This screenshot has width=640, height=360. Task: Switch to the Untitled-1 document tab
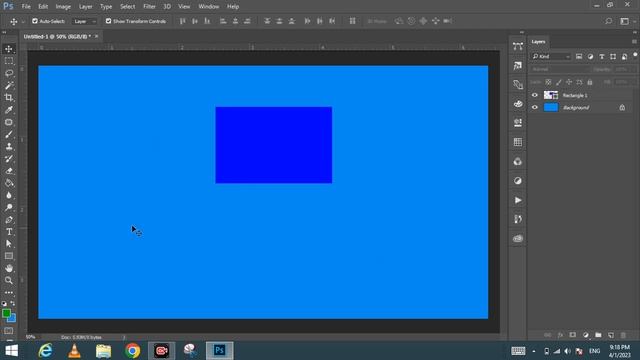[57, 36]
